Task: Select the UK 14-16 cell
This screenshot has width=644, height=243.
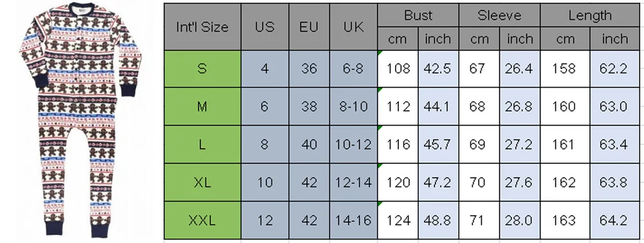Action: tap(354, 220)
